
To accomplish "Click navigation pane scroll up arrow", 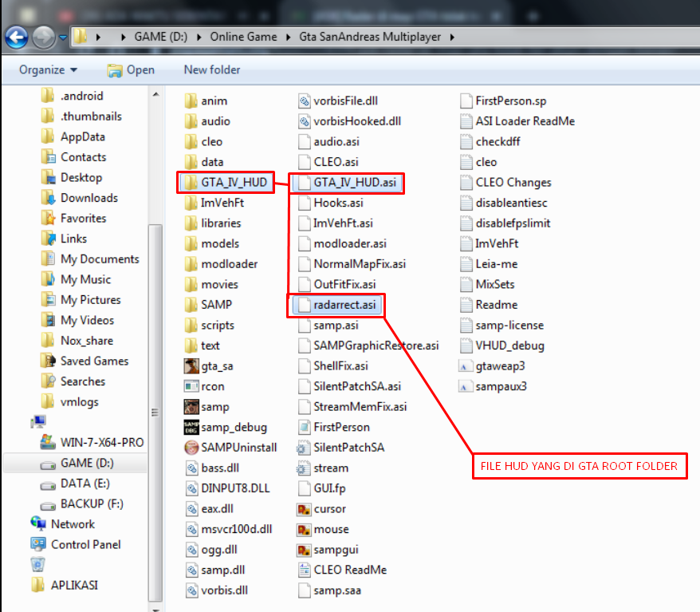I will click(155, 94).
